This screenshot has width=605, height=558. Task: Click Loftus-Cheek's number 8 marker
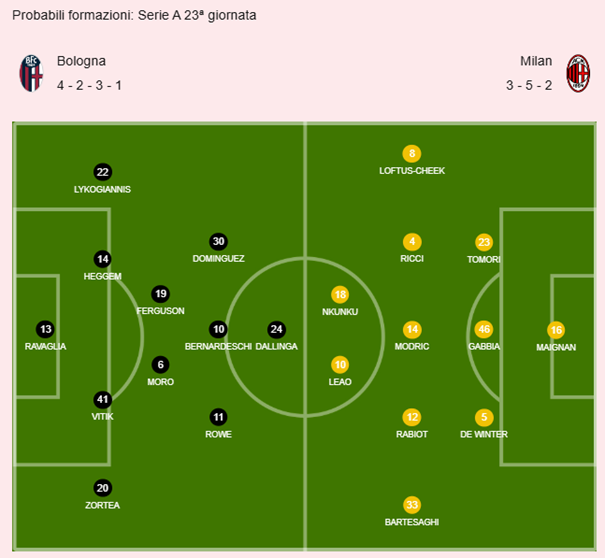412,154
